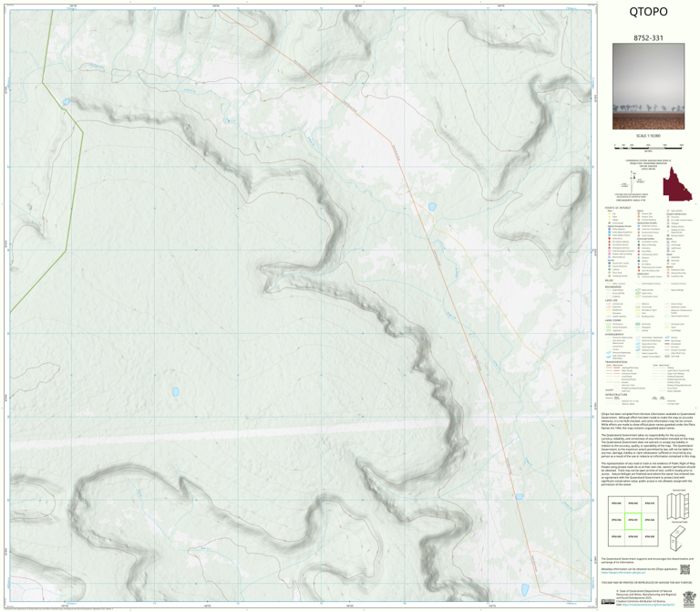Select the map sheet number 8752-331

tap(648, 38)
